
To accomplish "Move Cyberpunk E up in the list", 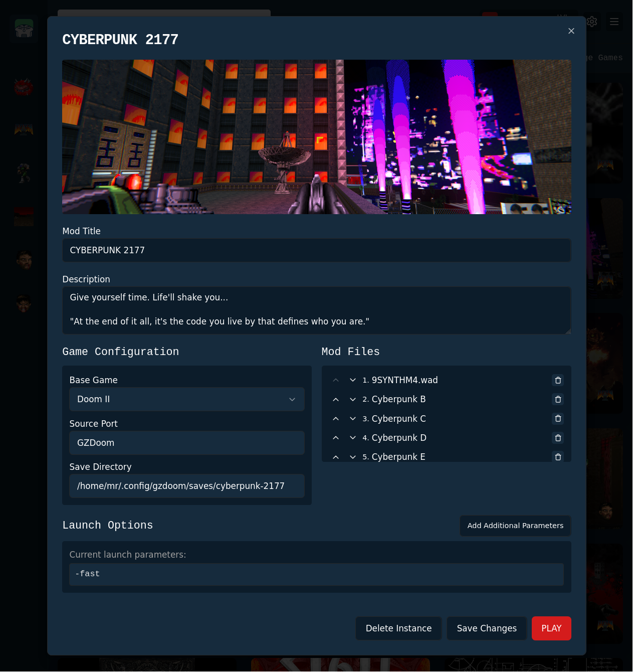I will pos(336,457).
